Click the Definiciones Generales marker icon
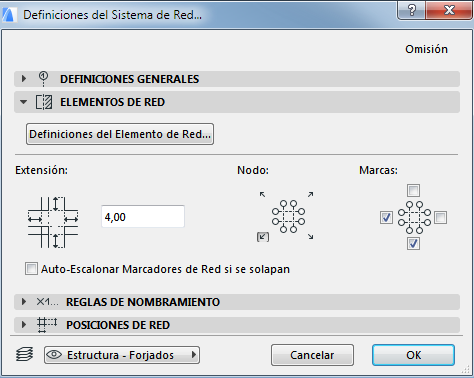Viewport: 474px width, 378px height. coord(43,79)
